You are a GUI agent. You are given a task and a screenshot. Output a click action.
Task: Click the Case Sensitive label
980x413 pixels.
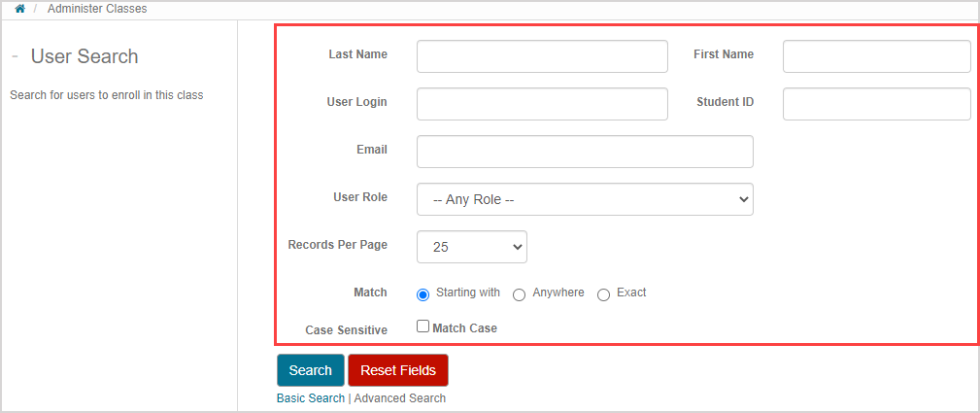(x=346, y=330)
